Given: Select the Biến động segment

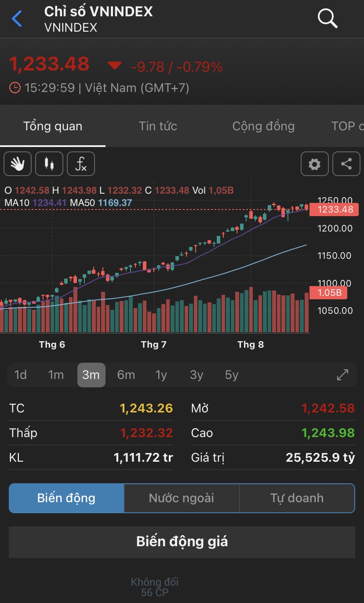Looking at the screenshot, I should click(66, 498).
